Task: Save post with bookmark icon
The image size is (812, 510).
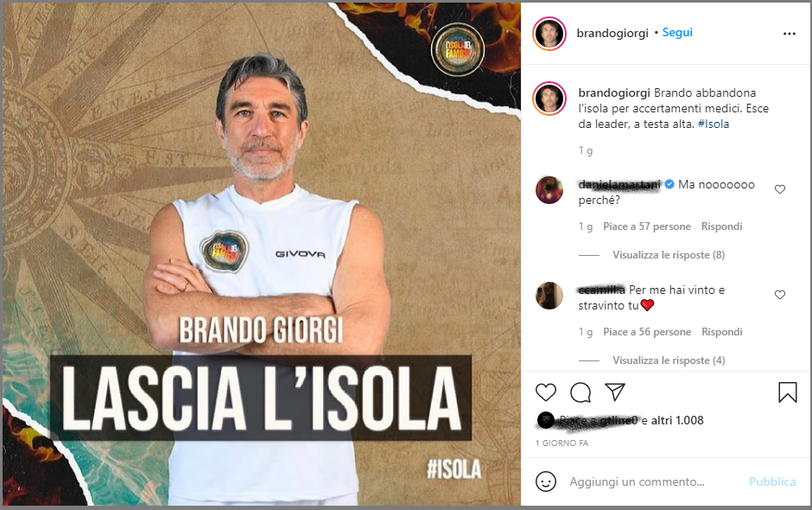Action: pyautogui.click(x=788, y=392)
